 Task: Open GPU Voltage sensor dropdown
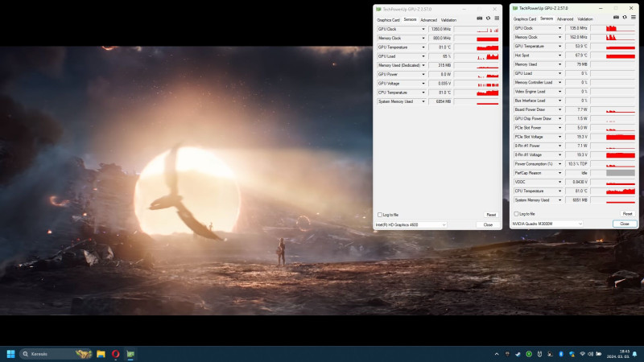[x=423, y=84]
